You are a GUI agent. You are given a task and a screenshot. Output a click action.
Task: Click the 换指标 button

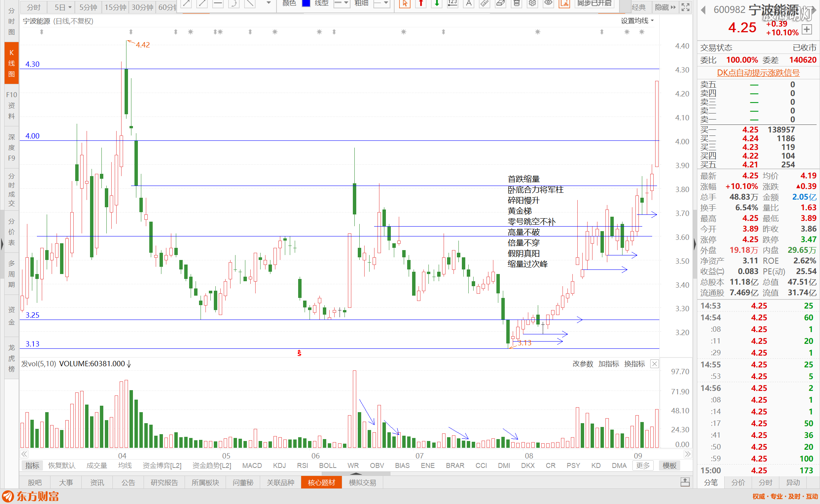point(634,364)
